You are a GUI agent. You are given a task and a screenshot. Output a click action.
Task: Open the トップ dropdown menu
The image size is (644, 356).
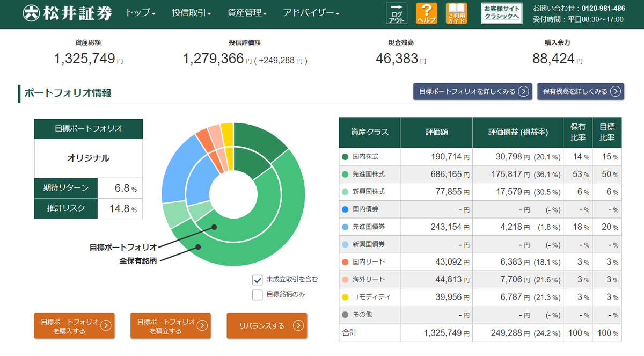(141, 13)
